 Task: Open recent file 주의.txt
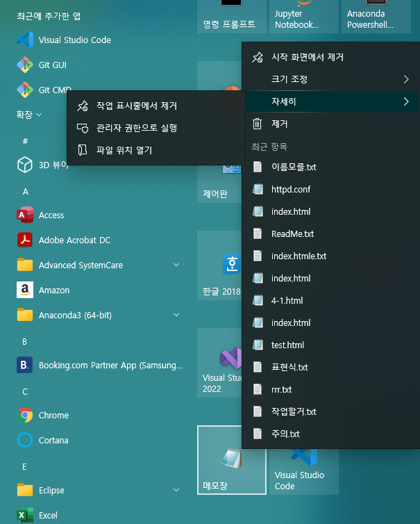tap(331, 434)
